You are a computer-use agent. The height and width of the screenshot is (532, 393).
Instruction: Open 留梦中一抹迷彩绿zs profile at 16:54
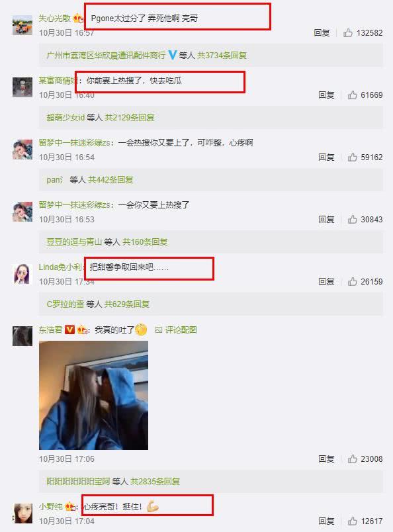(x=74, y=143)
